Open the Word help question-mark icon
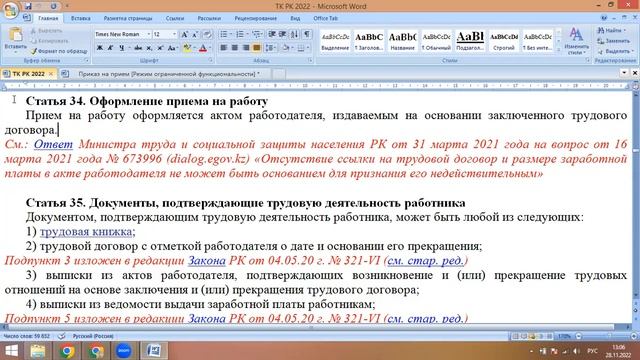640x360 pixels. (x=604, y=18)
